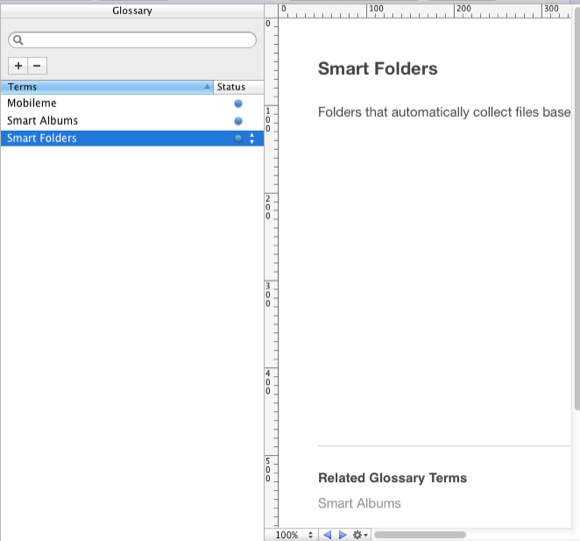Go to the previous page with left arrow

click(327, 535)
